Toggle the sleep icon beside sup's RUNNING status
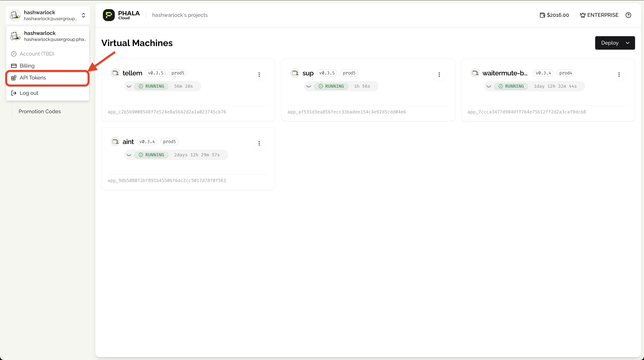Image resolution: width=644 pixels, height=360 pixels. point(309,86)
